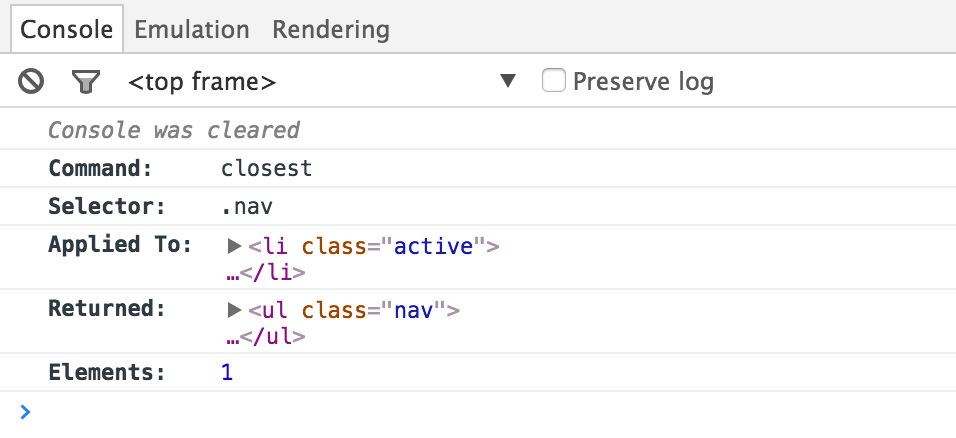Click the blue prompt chevron icon

point(25,411)
